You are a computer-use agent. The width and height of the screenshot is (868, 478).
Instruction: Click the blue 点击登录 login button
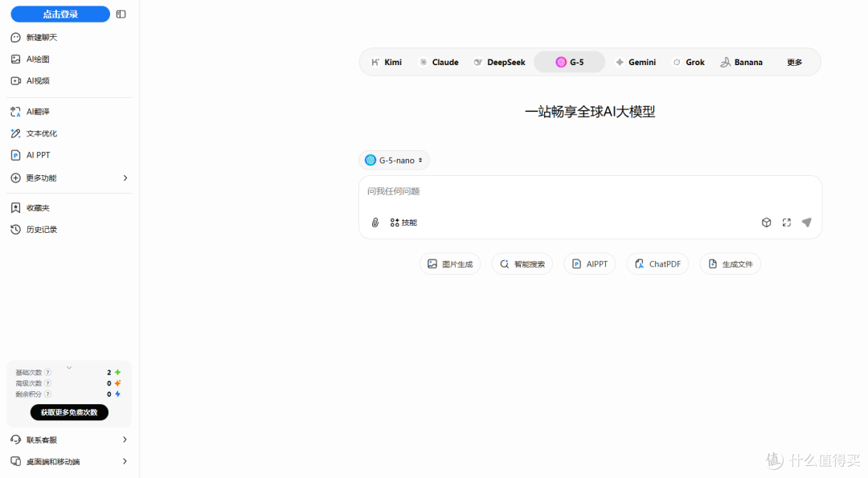[x=60, y=14]
